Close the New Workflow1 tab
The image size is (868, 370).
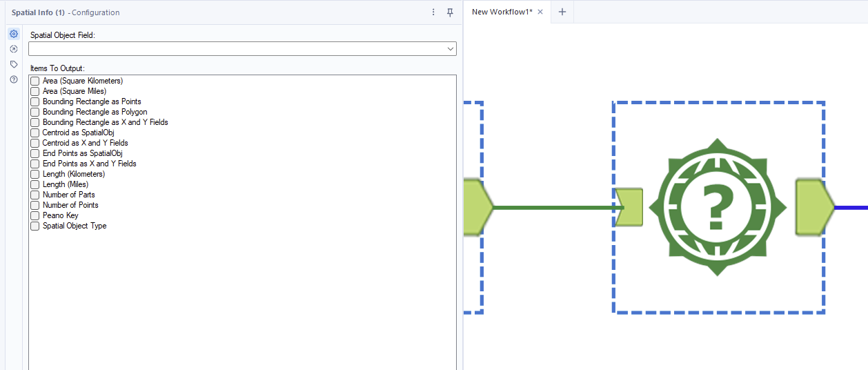pos(540,12)
